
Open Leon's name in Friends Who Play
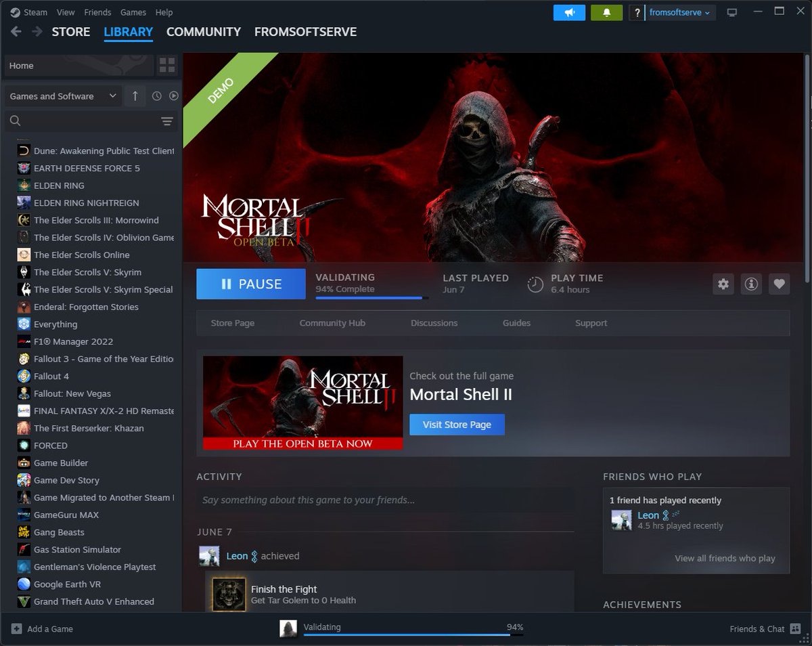pyautogui.click(x=648, y=515)
